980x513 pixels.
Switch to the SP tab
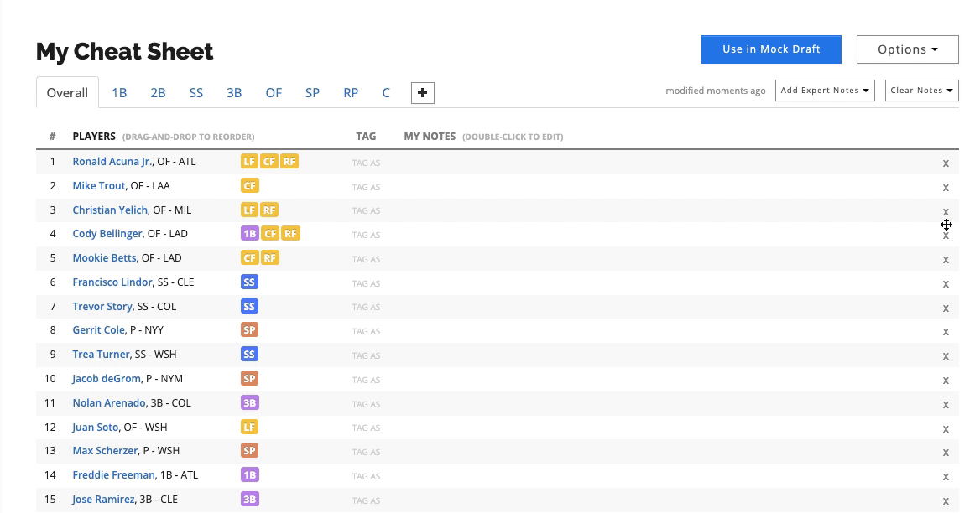(x=312, y=93)
